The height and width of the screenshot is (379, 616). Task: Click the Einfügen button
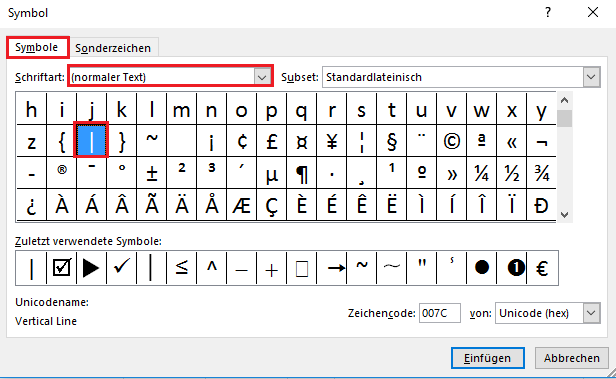(488, 358)
